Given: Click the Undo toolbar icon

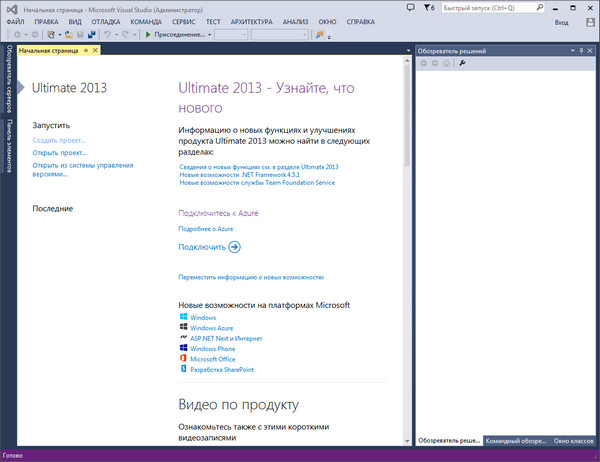Looking at the screenshot, I should (x=108, y=35).
